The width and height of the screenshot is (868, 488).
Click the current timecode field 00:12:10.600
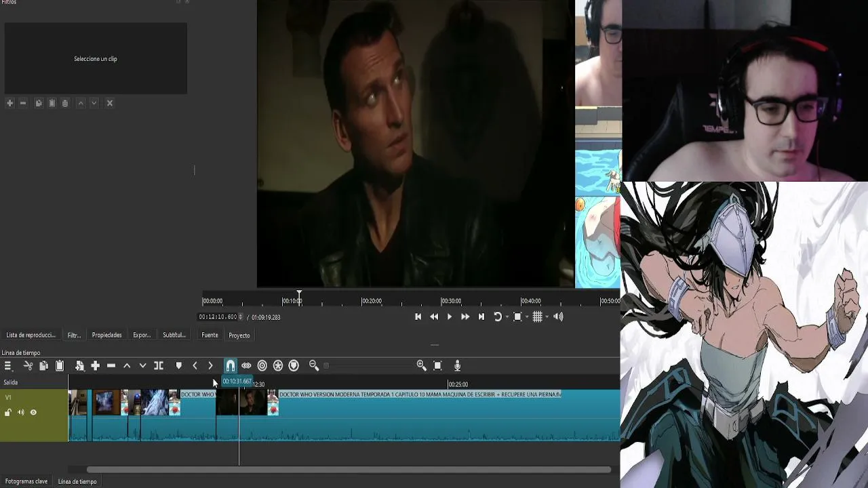click(218, 317)
